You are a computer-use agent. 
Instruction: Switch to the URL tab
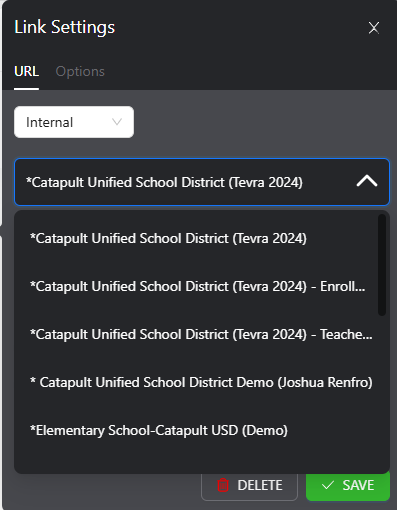coord(26,71)
